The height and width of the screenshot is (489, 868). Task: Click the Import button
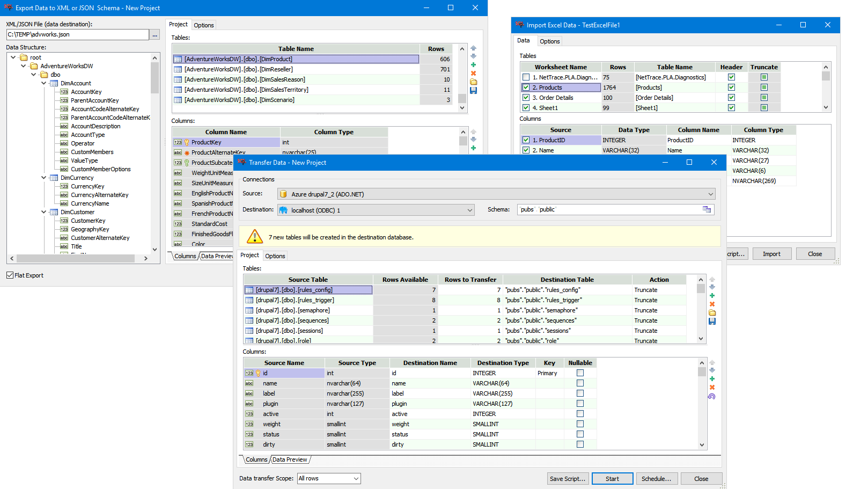[771, 254]
